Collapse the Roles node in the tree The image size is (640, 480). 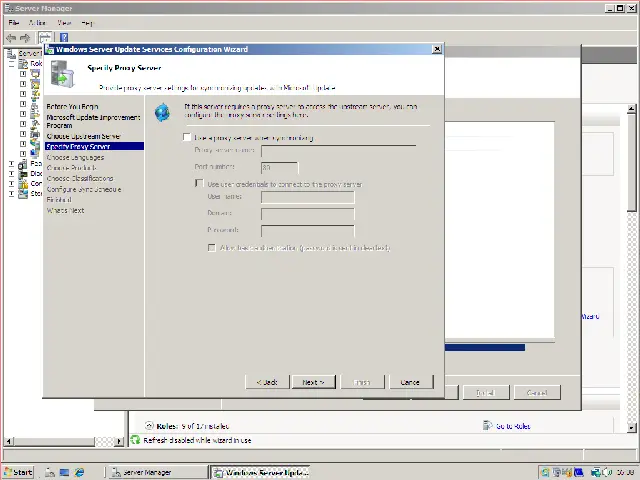pyautogui.click(x=11, y=64)
